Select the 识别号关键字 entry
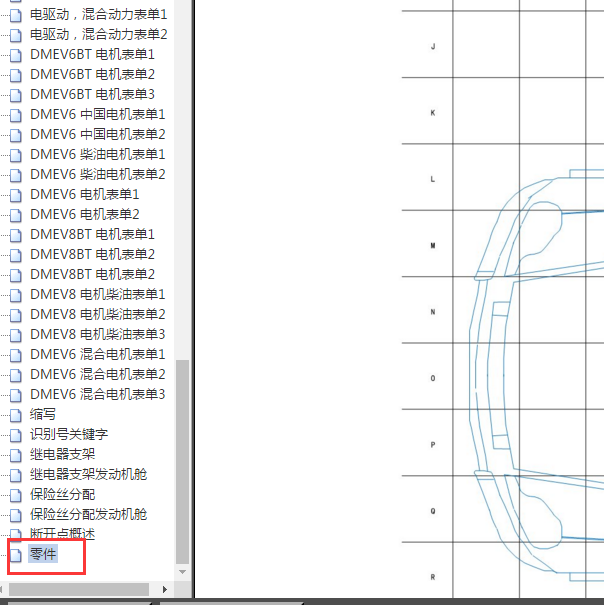The width and height of the screenshot is (604, 605). pos(69,434)
